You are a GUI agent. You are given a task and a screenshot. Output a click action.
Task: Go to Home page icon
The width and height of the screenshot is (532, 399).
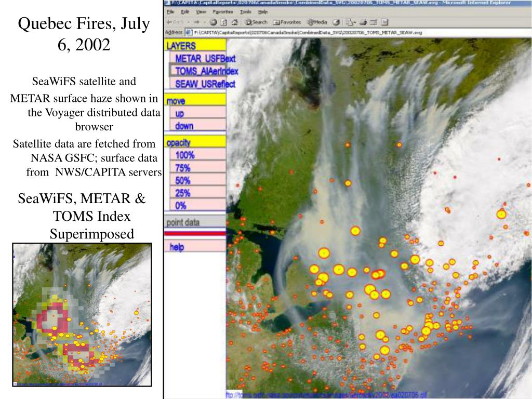(x=234, y=22)
